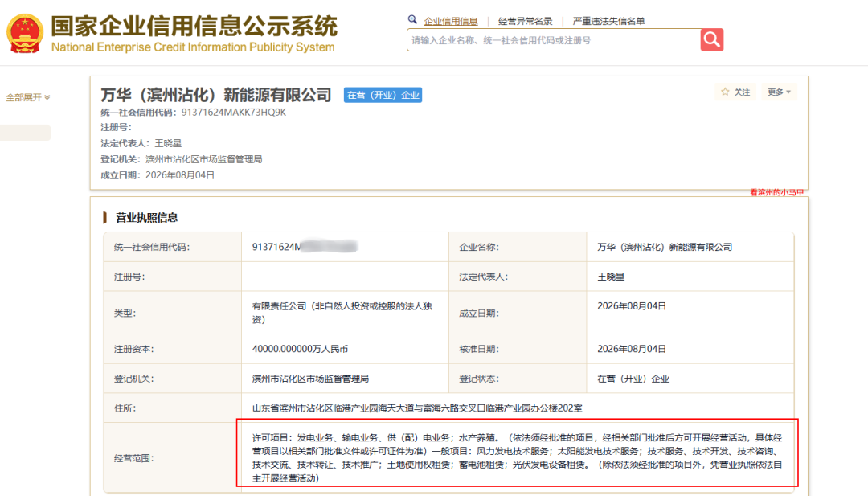Image resolution: width=868 pixels, height=496 pixels.
Task: Click the table cell with partially blurred code 91371624M
Action: pyautogui.click(x=344, y=247)
